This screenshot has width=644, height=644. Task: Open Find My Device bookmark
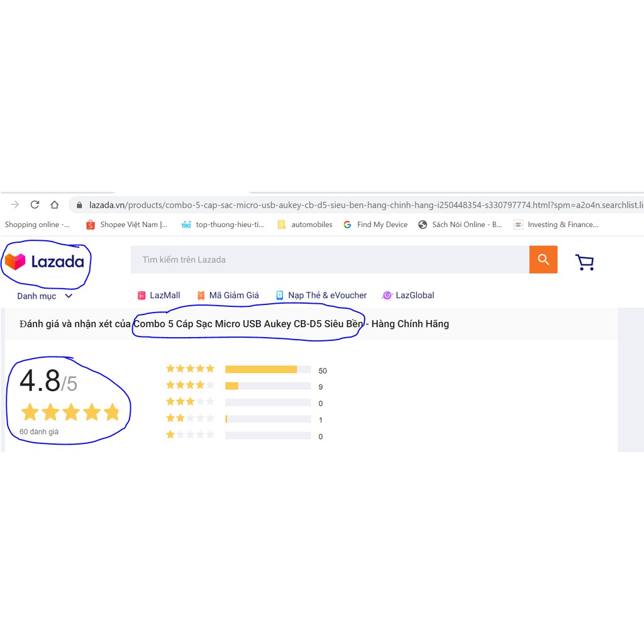click(375, 225)
